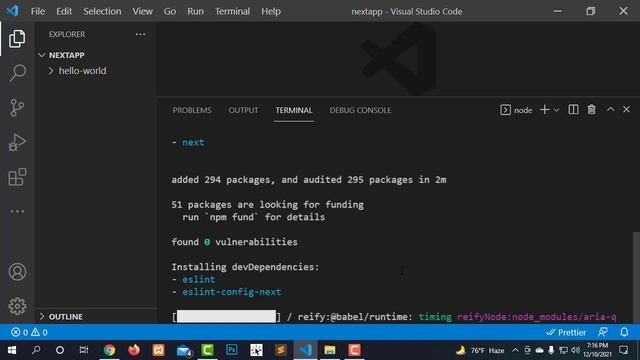Open the Help menu
Screen dimensions: 640x360
[x=271, y=11]
